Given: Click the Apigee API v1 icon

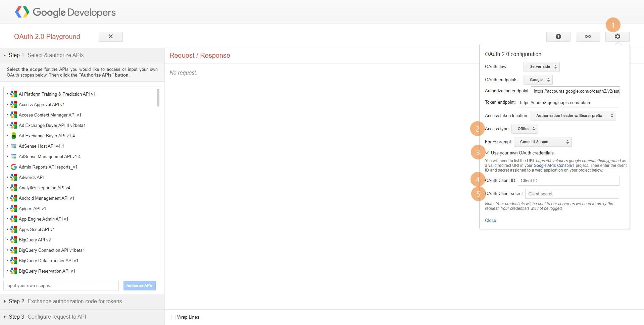Looking at the screenshot, I should [14, 208].
